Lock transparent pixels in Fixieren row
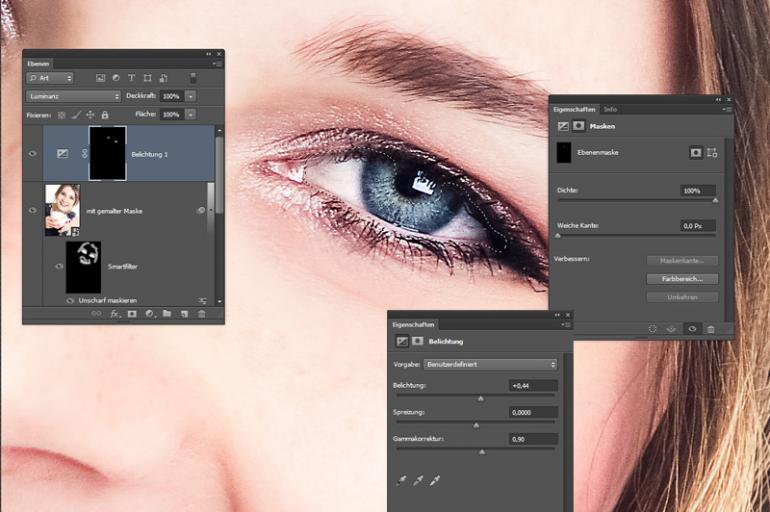The width and height of the screenshot is (770, 512). point(61,115)
